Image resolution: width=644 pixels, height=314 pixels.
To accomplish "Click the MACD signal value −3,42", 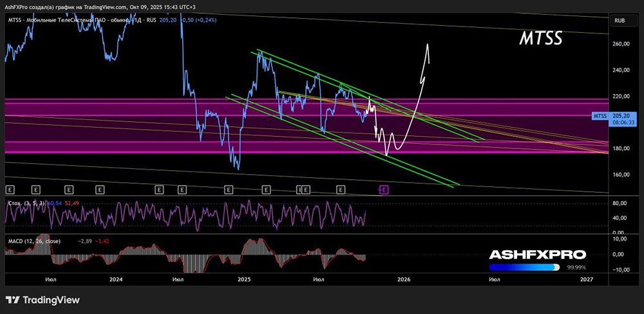I will click(102, 241).
